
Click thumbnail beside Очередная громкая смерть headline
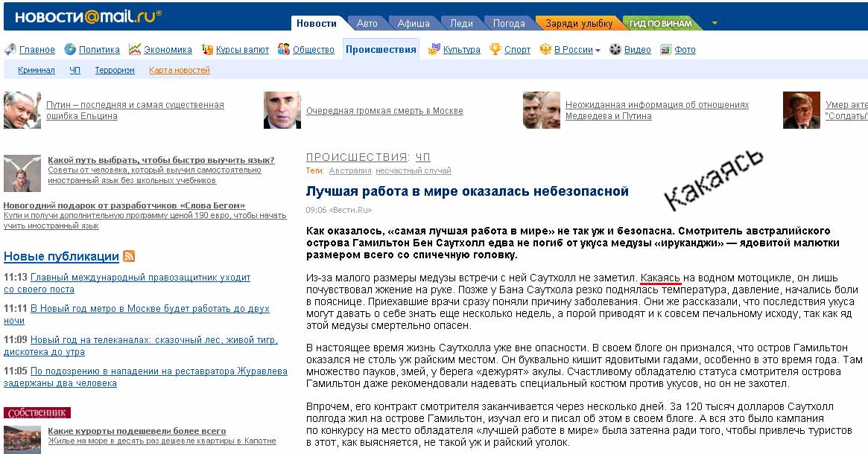(282, 110)
